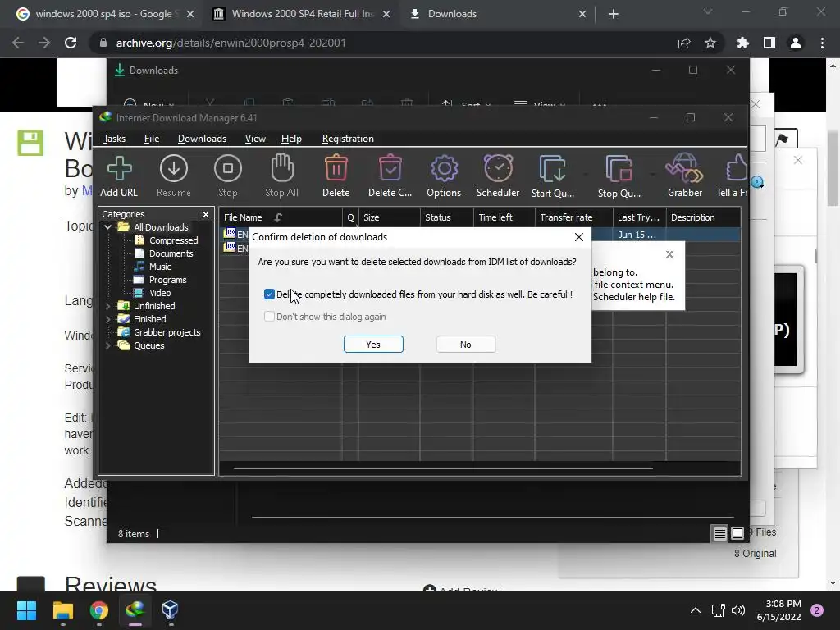Select the Compressed category folder
Screen dimensions: 840x630
(166, 240)
